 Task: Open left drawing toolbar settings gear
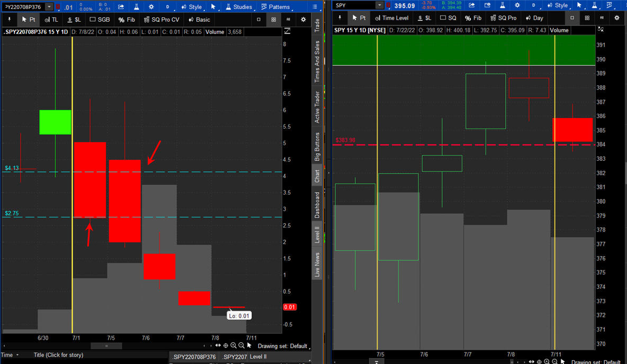(x=303, y=19)
